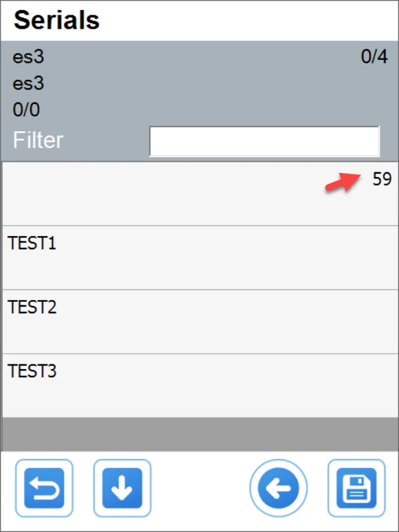The height and width of the screenshot is (532, 399).
Task: Click the Serials page title
Action: click(x=57, y=21)
